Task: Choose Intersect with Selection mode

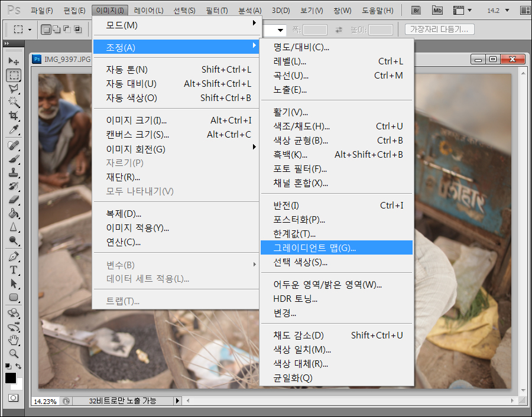Action: [x=78, y=30]
